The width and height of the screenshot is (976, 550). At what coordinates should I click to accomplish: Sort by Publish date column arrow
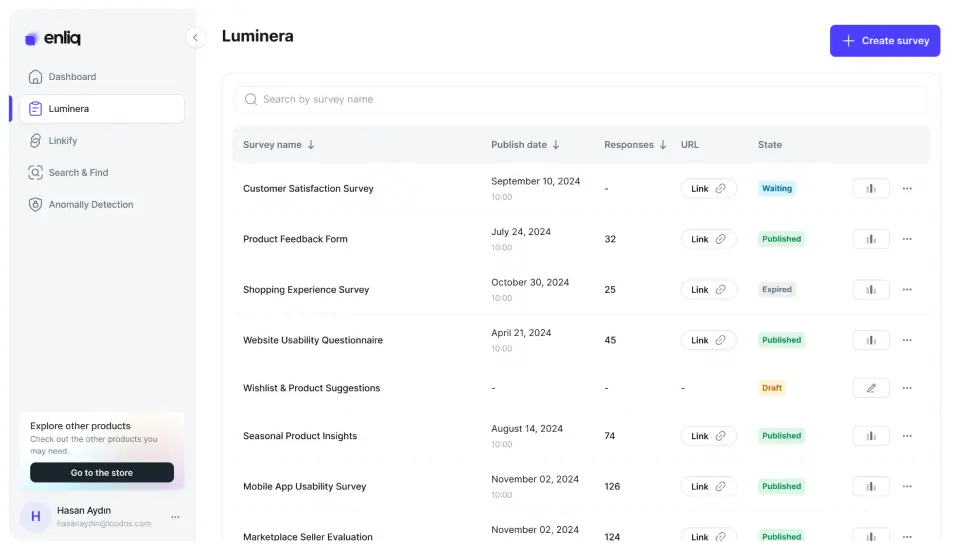pyautogui.click(x=556, y=145)
